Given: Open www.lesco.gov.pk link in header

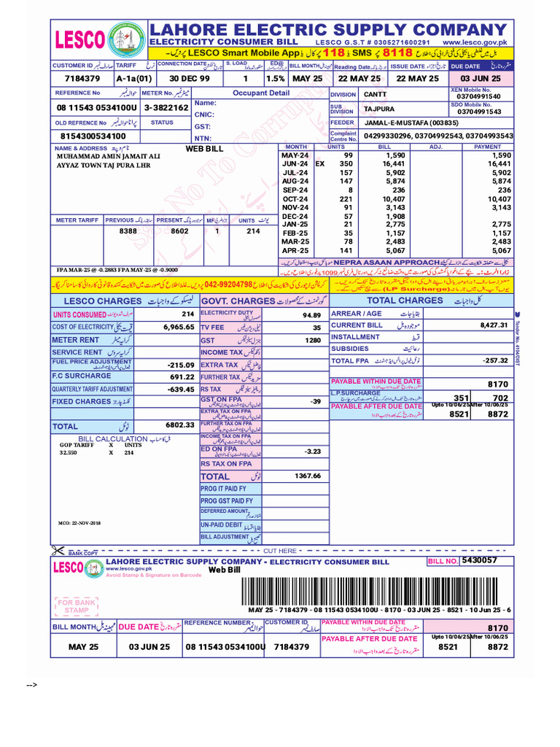Looking at the screenshot, I should point(475,42).
